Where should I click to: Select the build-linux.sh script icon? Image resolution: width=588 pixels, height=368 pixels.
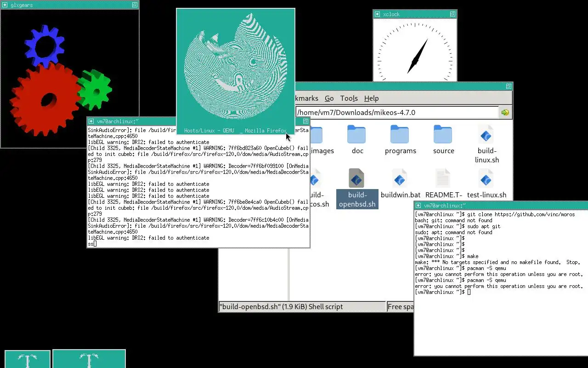click(x=486, y=134)
